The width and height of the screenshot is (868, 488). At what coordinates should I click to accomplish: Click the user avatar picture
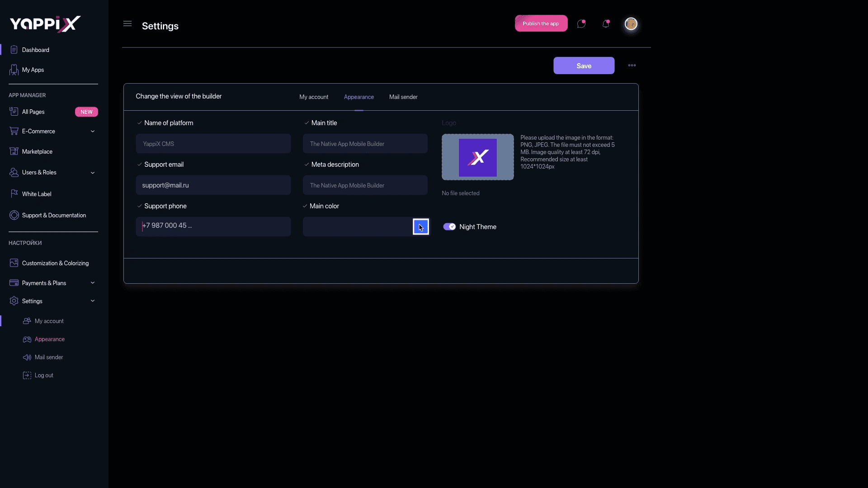[x=631, y=23]
